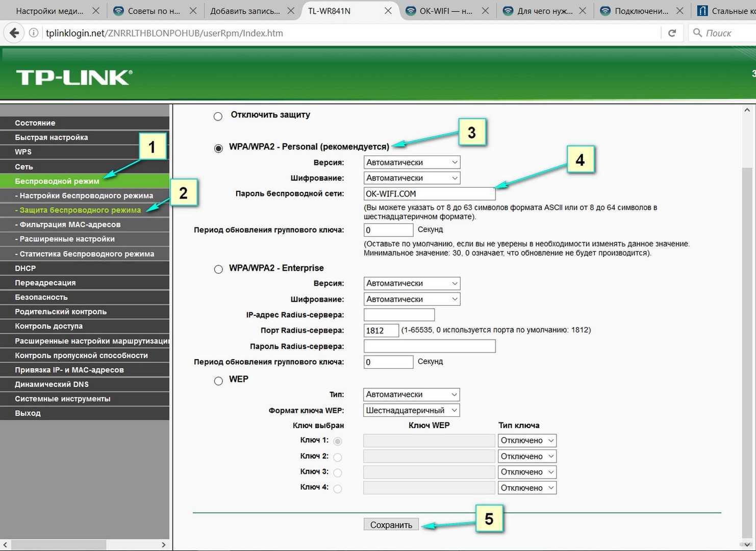Select WPA/WPA2 - Personal radio button

[x=218, y=148]
